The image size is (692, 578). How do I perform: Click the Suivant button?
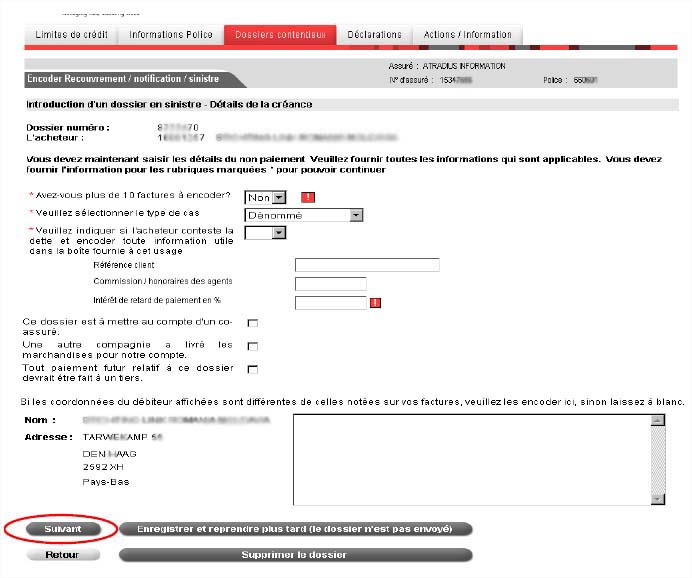pos(63,529)
